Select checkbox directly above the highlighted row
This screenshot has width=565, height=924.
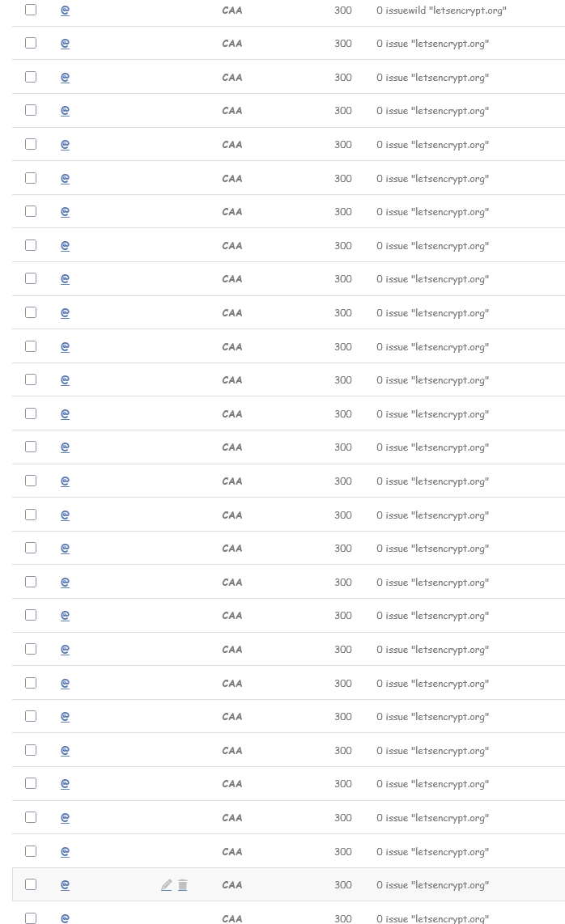point(31,850)
